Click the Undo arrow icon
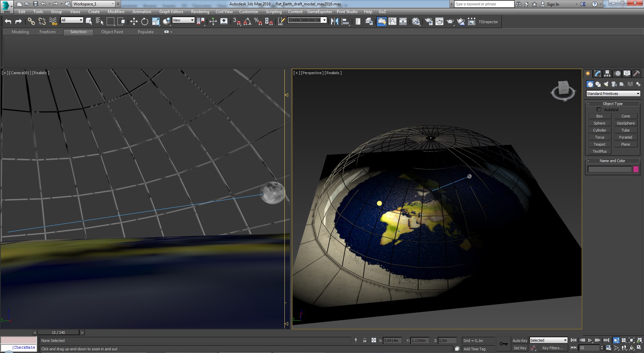The image size is (644, 353). pos(8,21)
